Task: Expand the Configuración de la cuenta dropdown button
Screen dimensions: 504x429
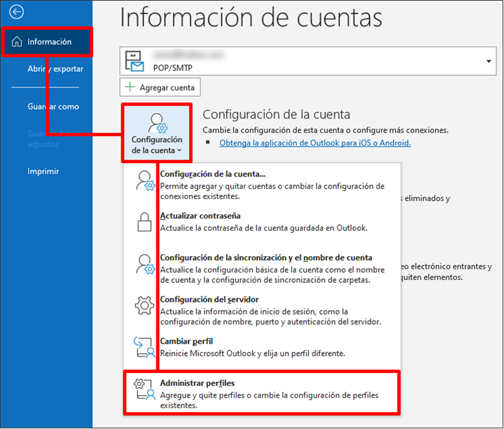Action: click(157, 133)
